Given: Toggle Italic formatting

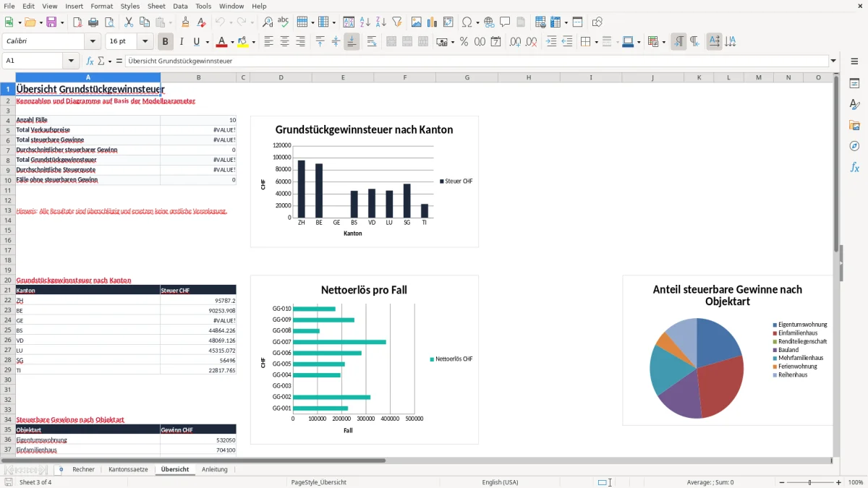Looking at the screenshot, I should tap(182, 42).
